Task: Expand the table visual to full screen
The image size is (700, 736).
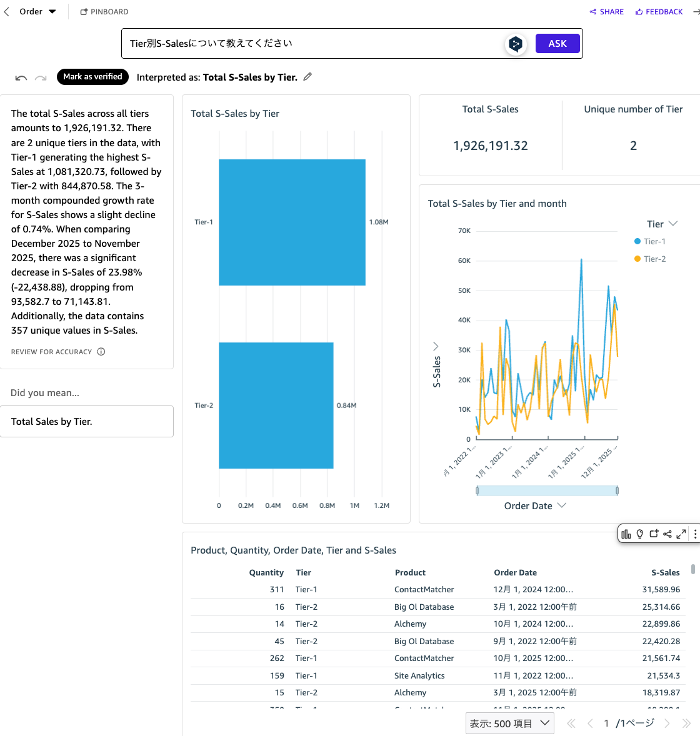Action: point(681,534)
